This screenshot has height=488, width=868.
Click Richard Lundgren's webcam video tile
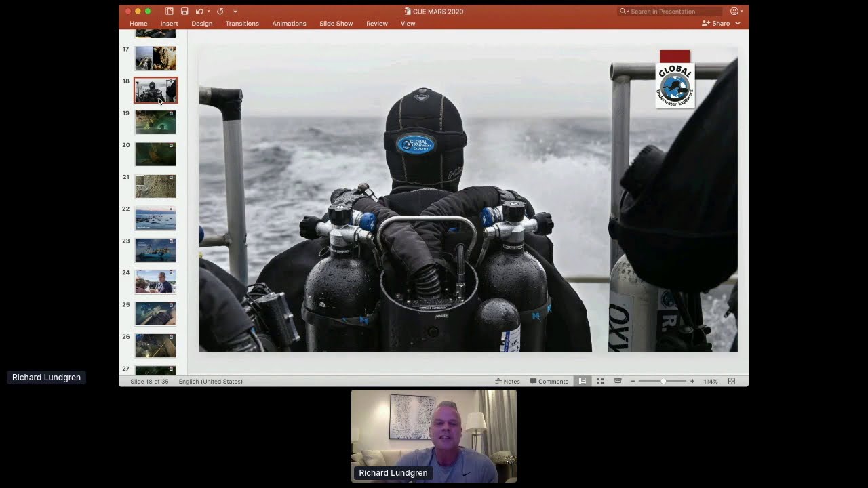(434, 436)
